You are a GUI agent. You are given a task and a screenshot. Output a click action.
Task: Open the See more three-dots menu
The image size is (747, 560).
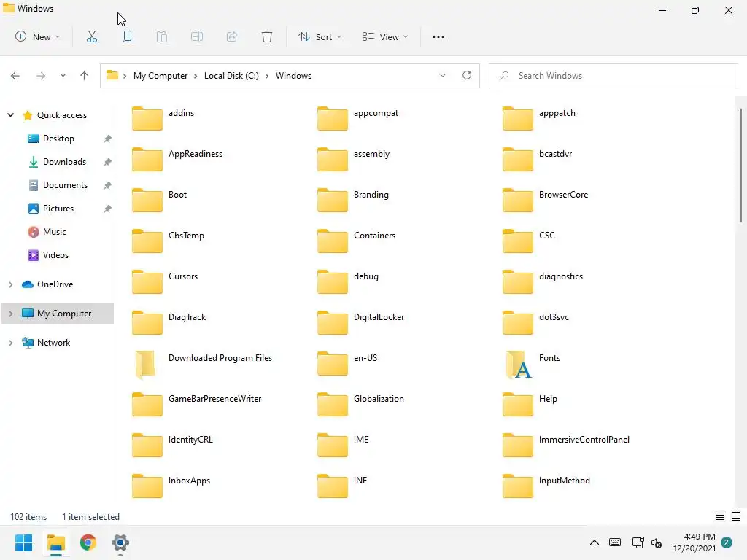coord(438,36)
